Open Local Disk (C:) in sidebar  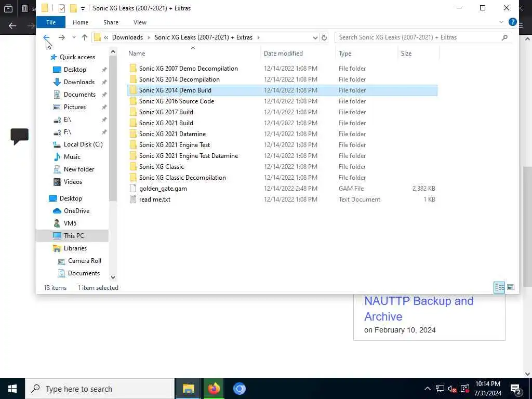point(83,144)
